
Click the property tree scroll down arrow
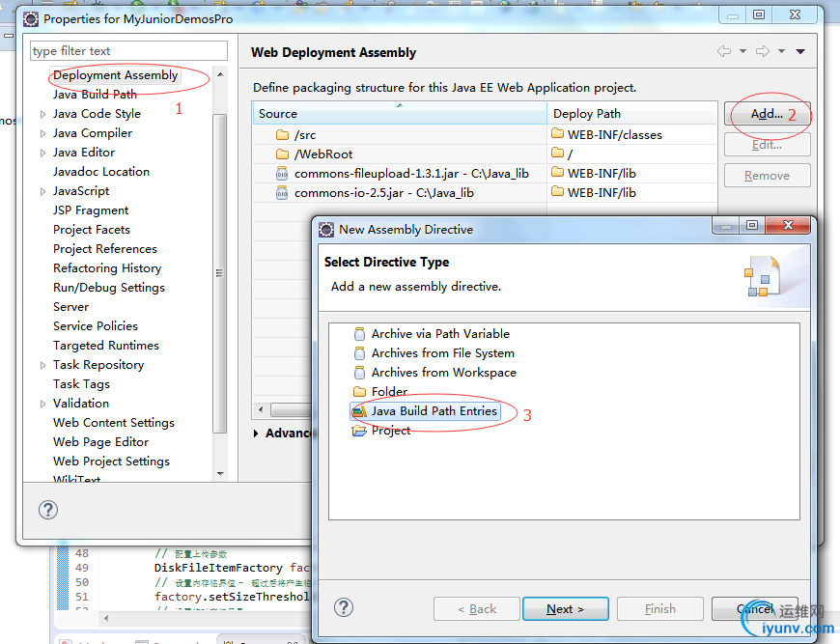220,474
